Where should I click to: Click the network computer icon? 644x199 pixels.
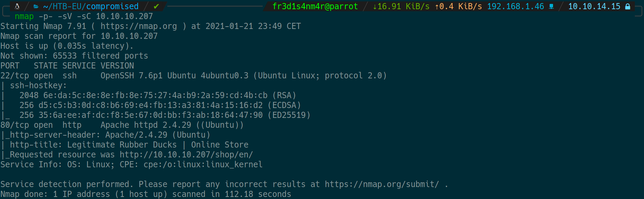click(x=551, y=6)
